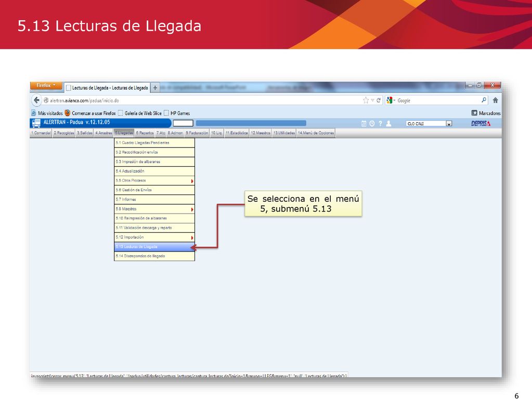This screenshot has width=532, height=407.
Task: Open the Comenzar a usar Firefox bookmark
Action: pyautogui.click(x=90, y=113)
